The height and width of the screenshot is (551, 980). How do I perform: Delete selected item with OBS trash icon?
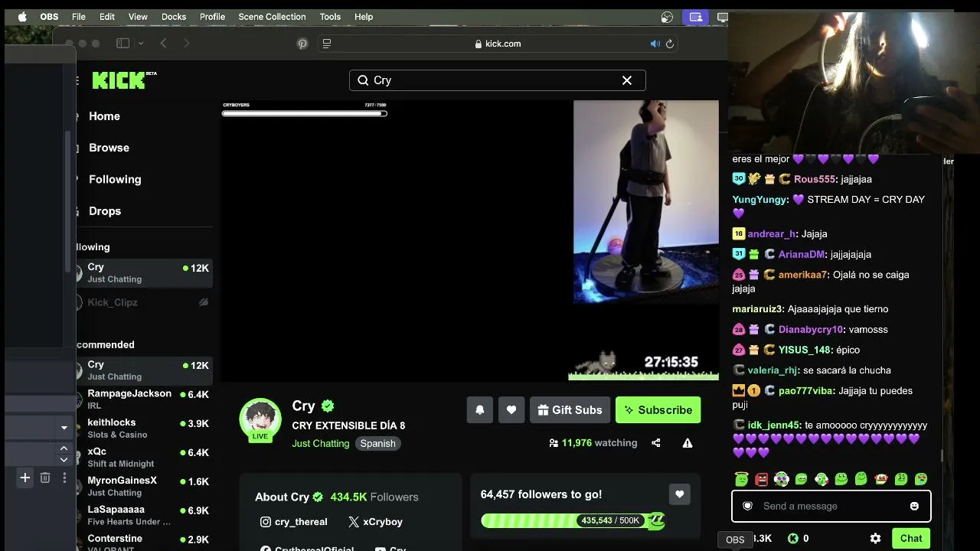(x=45, y=478)
